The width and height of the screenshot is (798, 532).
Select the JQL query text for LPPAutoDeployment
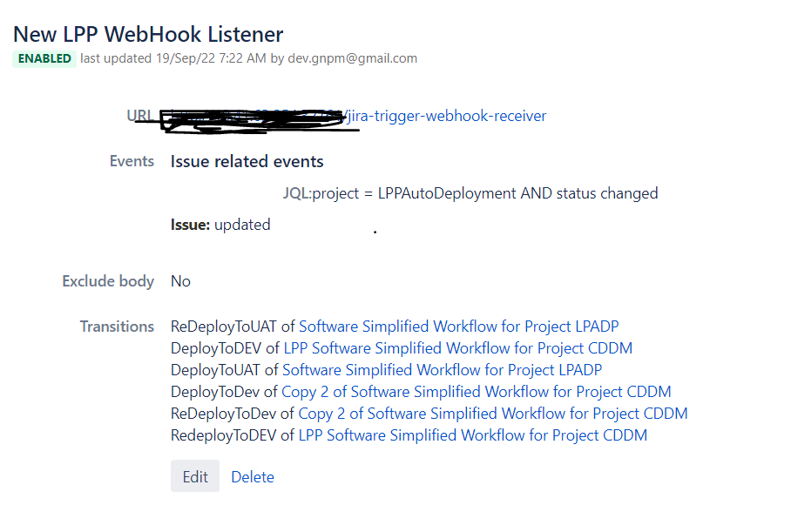click(x=470, y=192)
